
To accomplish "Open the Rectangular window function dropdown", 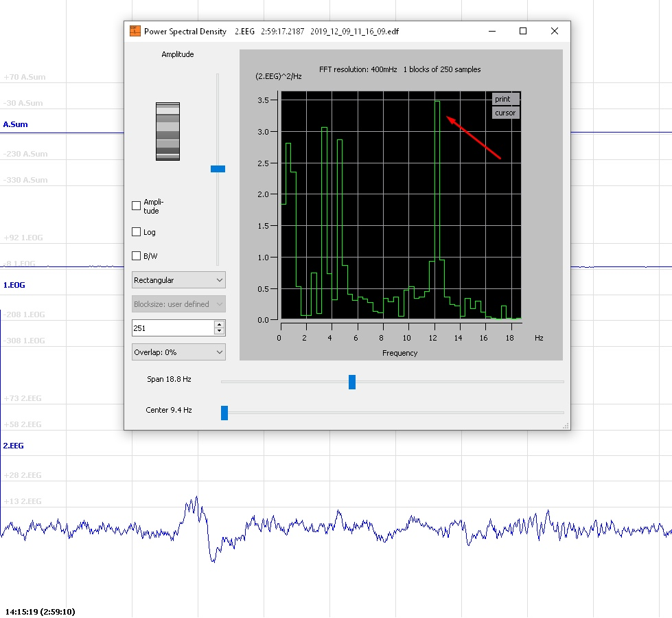I will pos(178,280).
